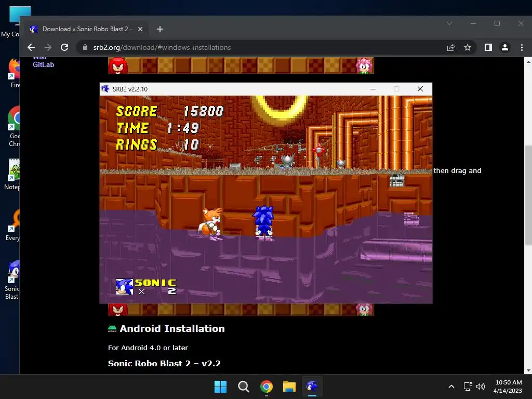Share this page via the share icon
This screenshot has width=532, height=399.
tap(451, 47)
